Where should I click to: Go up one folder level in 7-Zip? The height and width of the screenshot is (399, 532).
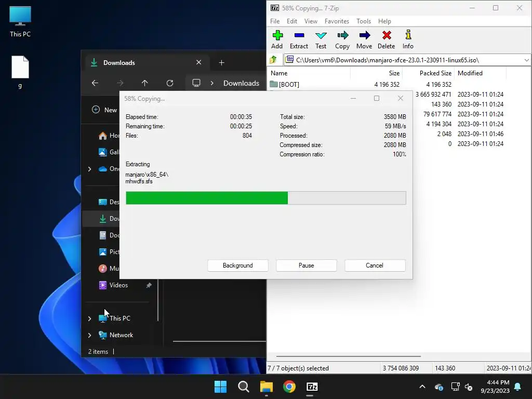click(x=273, y=60)
